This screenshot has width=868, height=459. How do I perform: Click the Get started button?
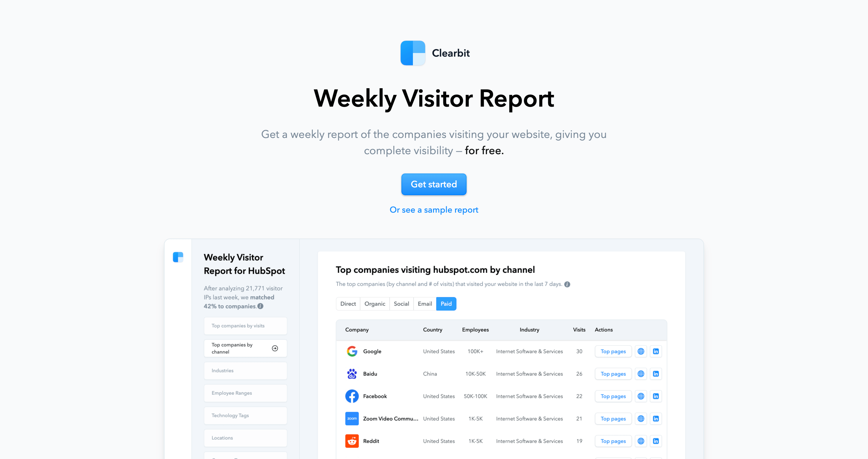(x=434, y=184)
